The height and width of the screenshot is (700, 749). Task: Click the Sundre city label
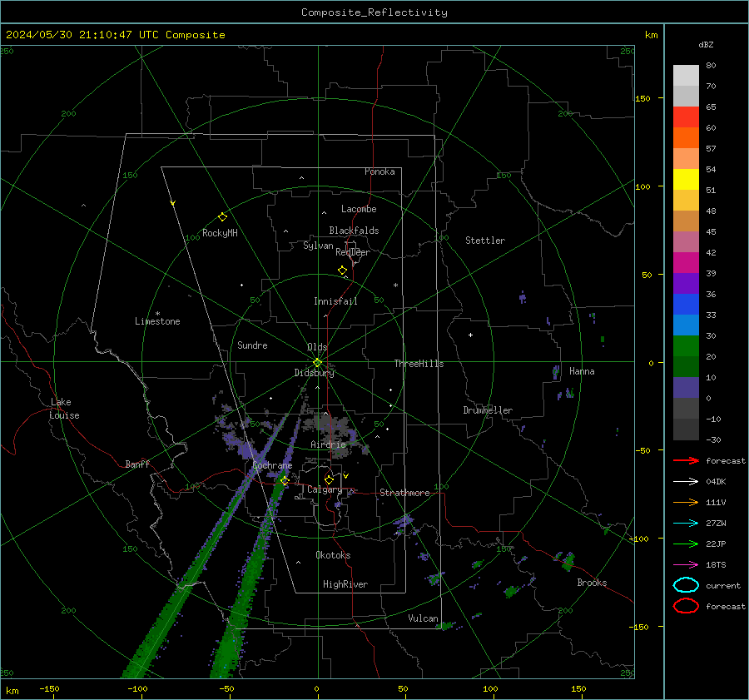coord(252,345)
